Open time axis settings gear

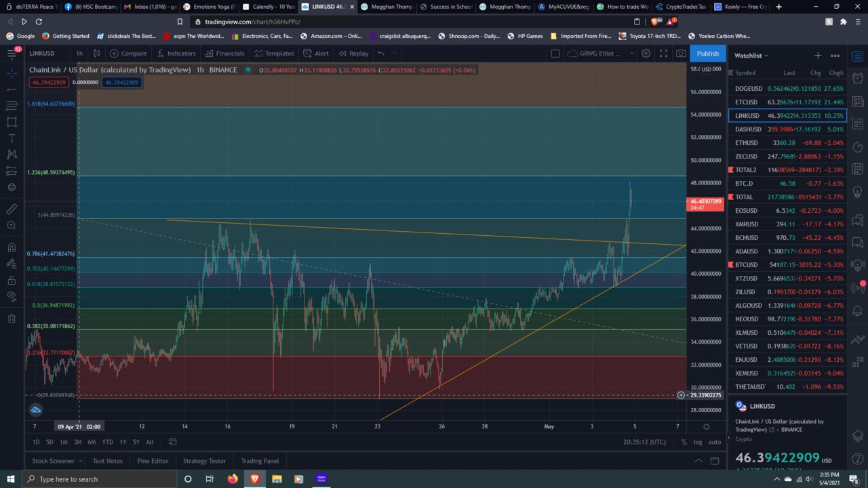point(706,426)
